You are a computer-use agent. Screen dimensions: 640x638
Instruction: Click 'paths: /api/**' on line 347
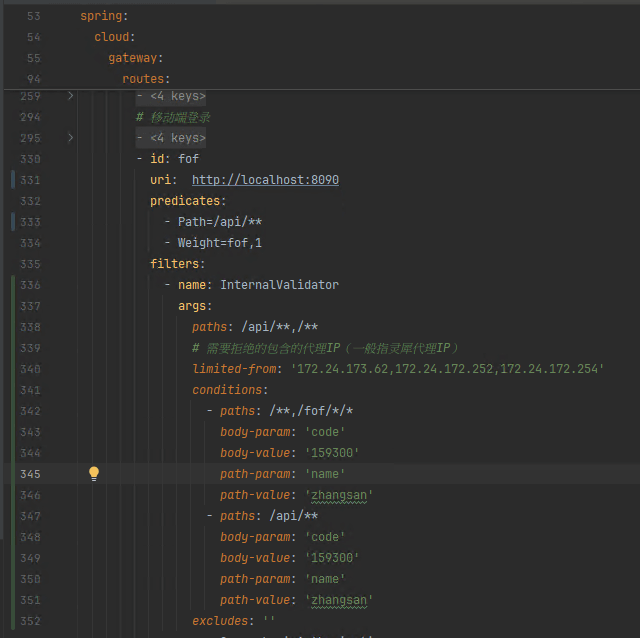[269, 516]
